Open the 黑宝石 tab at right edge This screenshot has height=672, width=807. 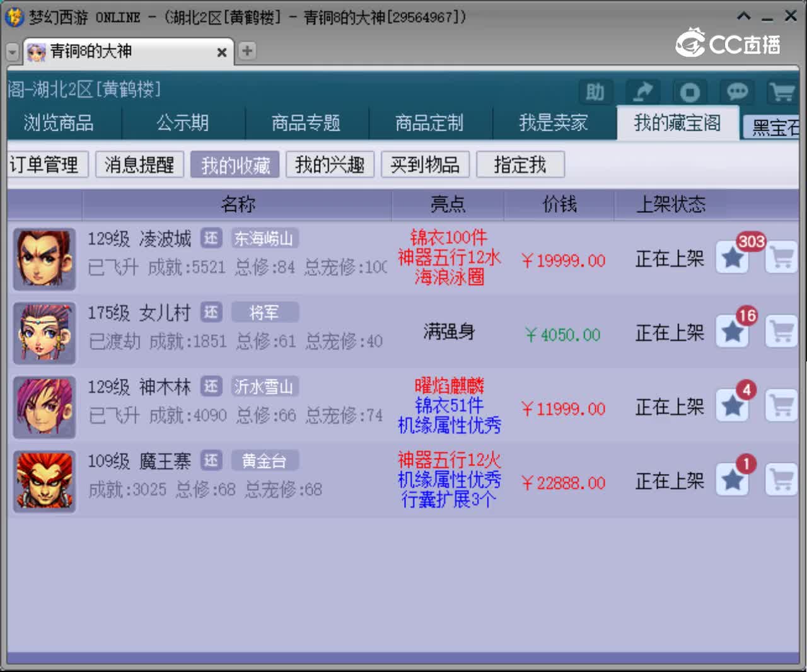(772, 128)
